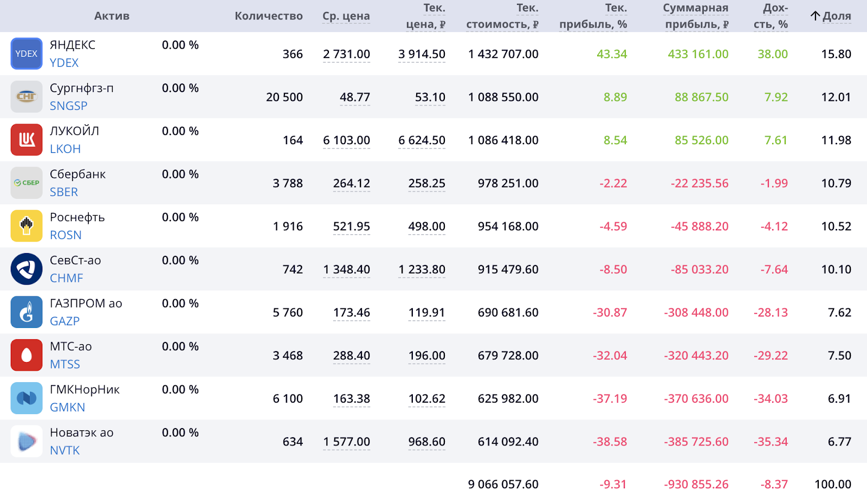Click YDEX average price 2 731.00

[x=346, y=54]
